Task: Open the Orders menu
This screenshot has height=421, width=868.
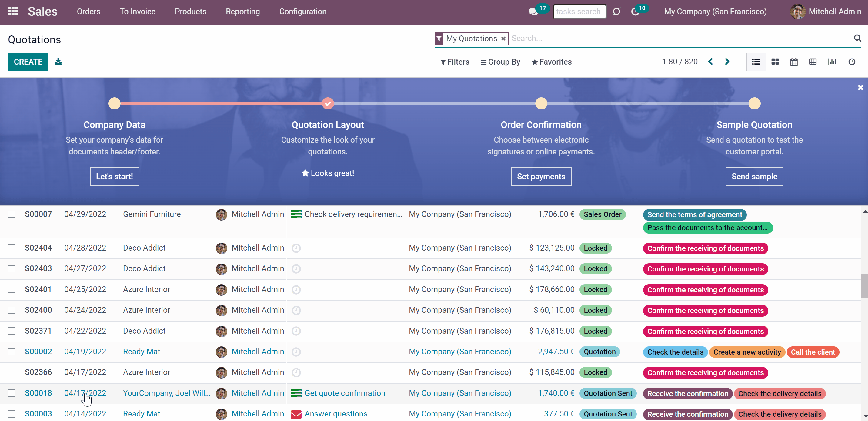Action: coord(88,12)
